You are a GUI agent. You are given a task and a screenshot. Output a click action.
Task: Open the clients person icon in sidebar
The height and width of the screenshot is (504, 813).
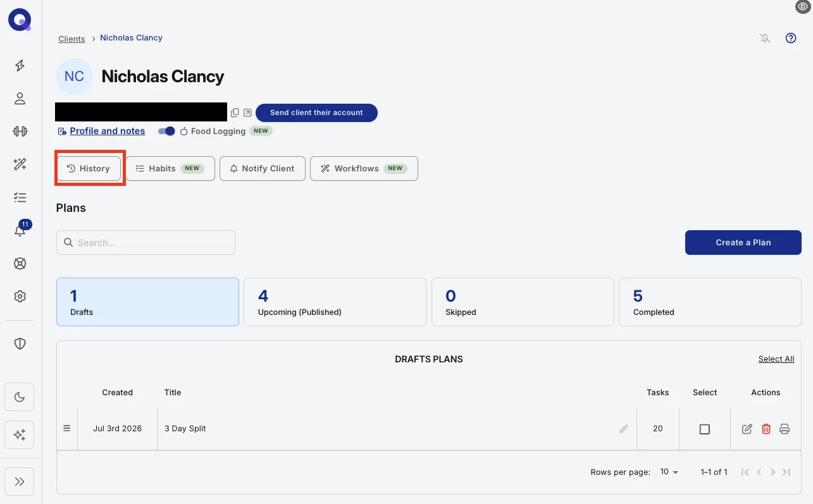[x=20, y=98]
